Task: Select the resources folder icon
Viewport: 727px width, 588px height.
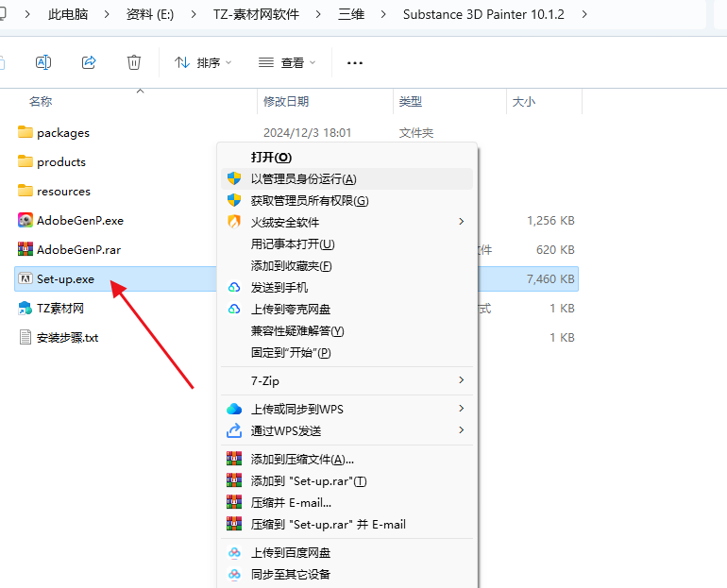Action: click(x=25, y=191)
